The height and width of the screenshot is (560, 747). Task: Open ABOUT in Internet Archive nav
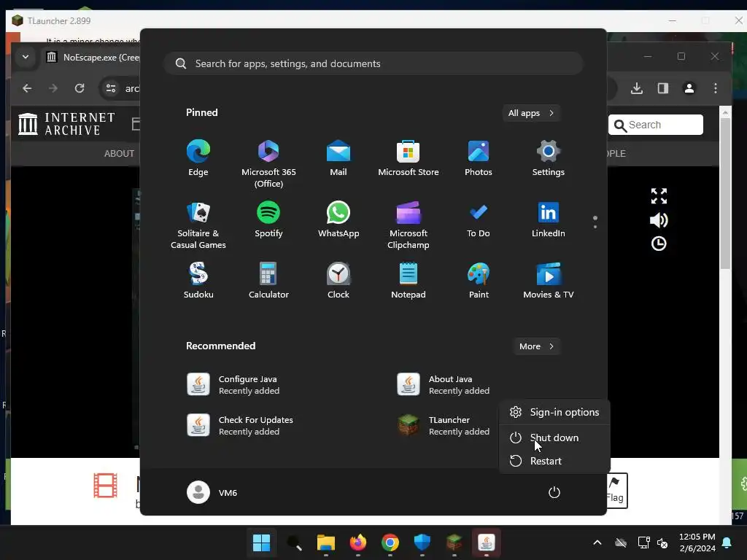click(119, 153)
